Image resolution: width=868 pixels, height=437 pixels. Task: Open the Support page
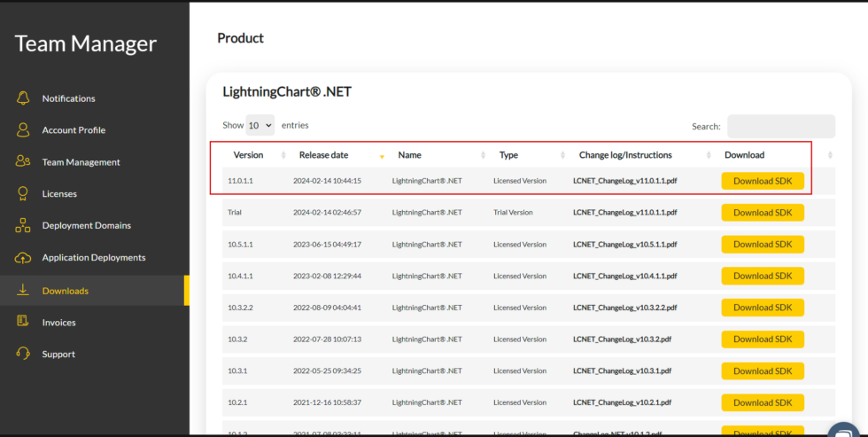(x=58, y=354)
